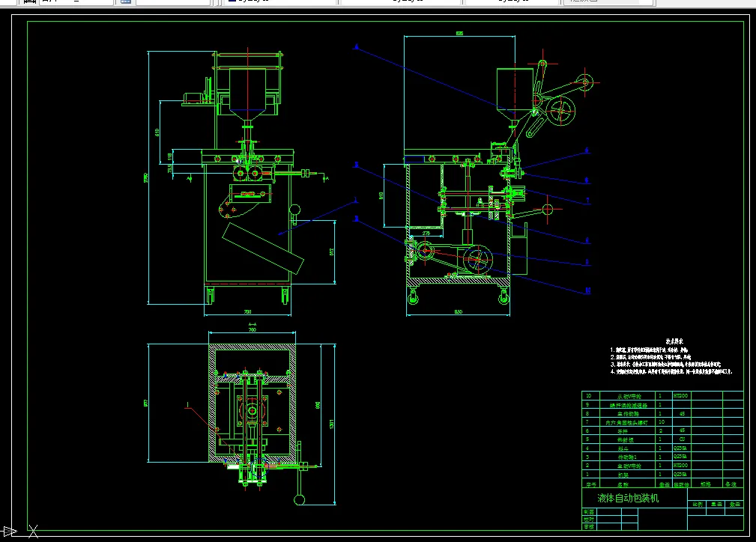Select the A—A section view label

pyautogui.click(x=252, y=324)
